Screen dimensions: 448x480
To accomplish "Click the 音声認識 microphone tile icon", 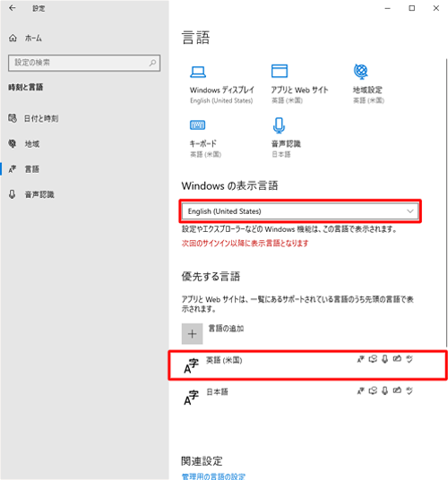I will tap(279, 125).
